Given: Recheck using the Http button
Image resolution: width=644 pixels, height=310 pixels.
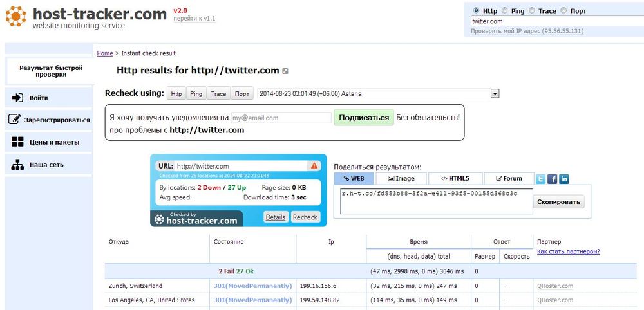Looking at the screenshot, I should tap(176, 93).
